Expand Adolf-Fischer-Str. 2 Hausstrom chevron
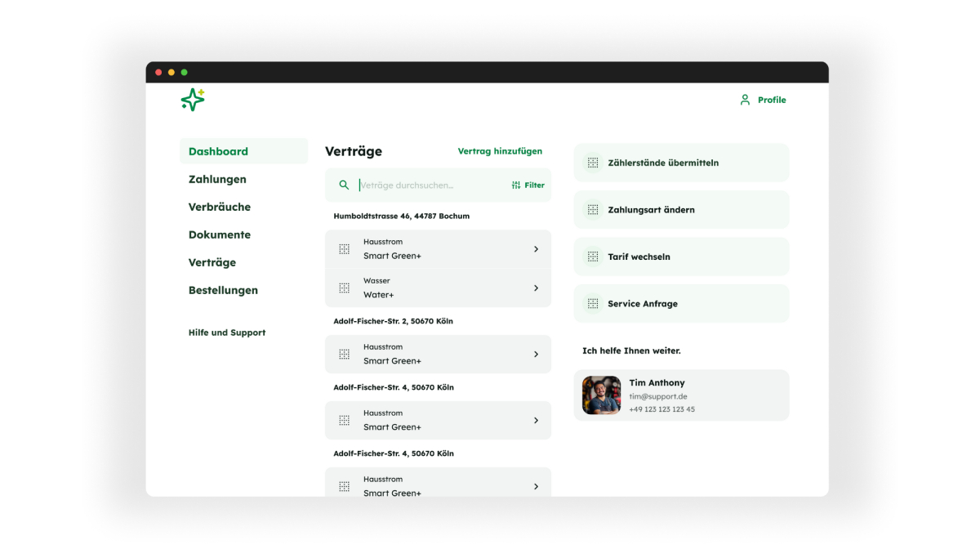This screenshot has height=549, width=980. 536,355
